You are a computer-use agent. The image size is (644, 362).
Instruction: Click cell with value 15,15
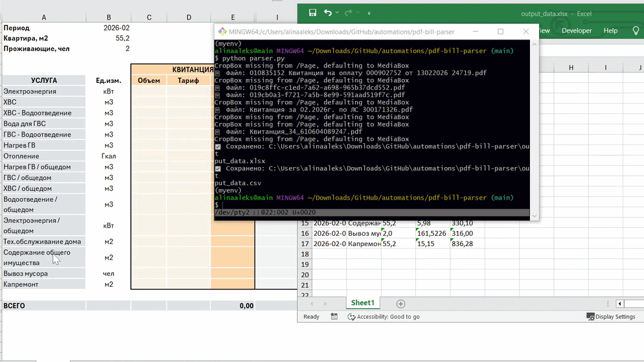pyautogui.click(x=433, y=243)
